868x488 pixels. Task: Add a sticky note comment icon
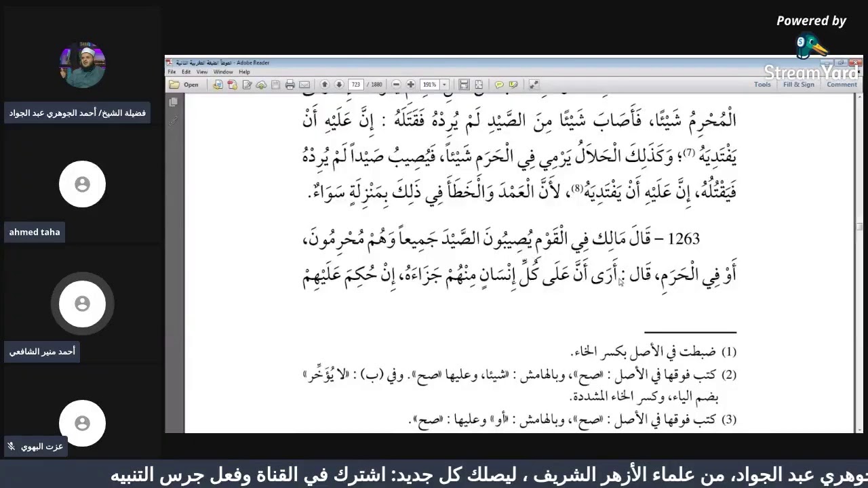(x=499, y=85)
